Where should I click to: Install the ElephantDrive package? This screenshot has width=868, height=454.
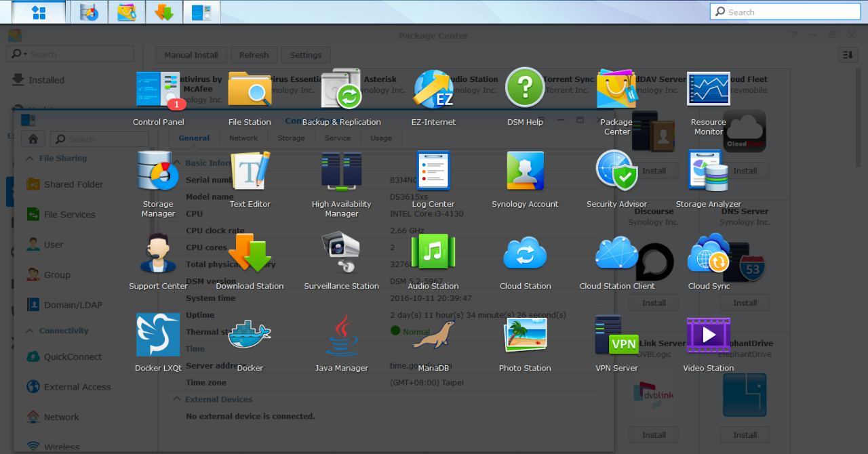tap(745, 435)
